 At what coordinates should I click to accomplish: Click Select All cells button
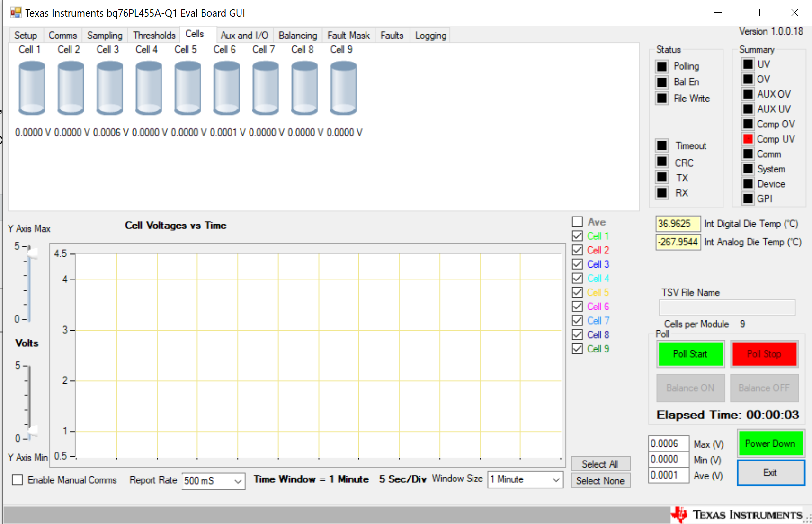[x=600, y=464]
